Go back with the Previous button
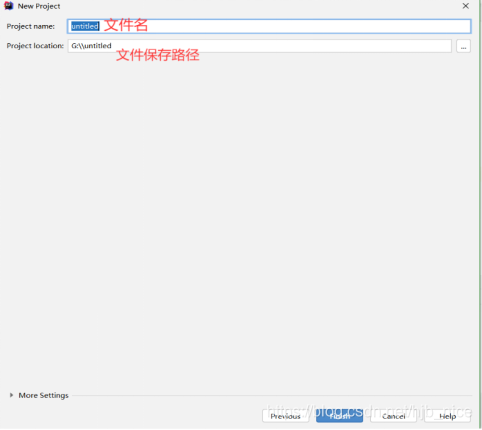 click(286, 416)
